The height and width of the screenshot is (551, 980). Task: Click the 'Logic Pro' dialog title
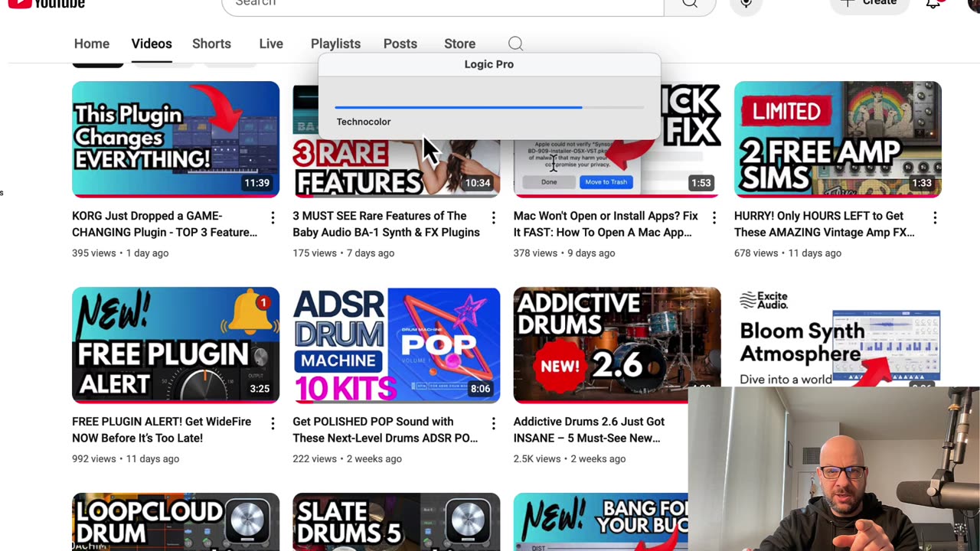coord(489,64)
